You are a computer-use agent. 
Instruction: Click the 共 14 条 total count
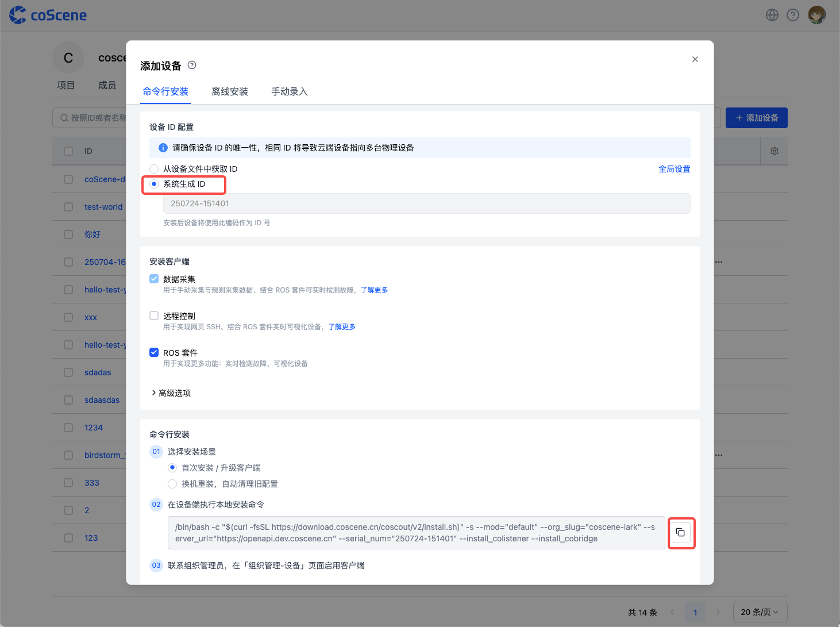click(642, 613)
